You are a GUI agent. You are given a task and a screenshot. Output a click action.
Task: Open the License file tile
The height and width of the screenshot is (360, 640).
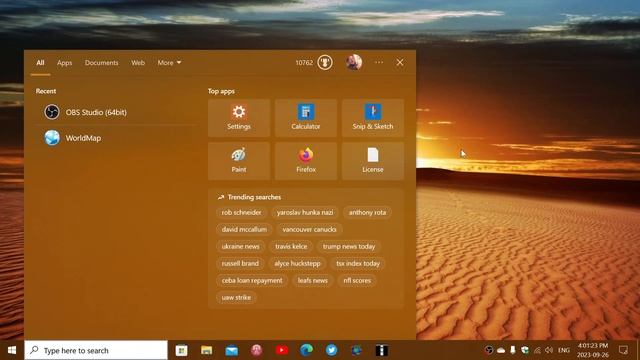373,161
